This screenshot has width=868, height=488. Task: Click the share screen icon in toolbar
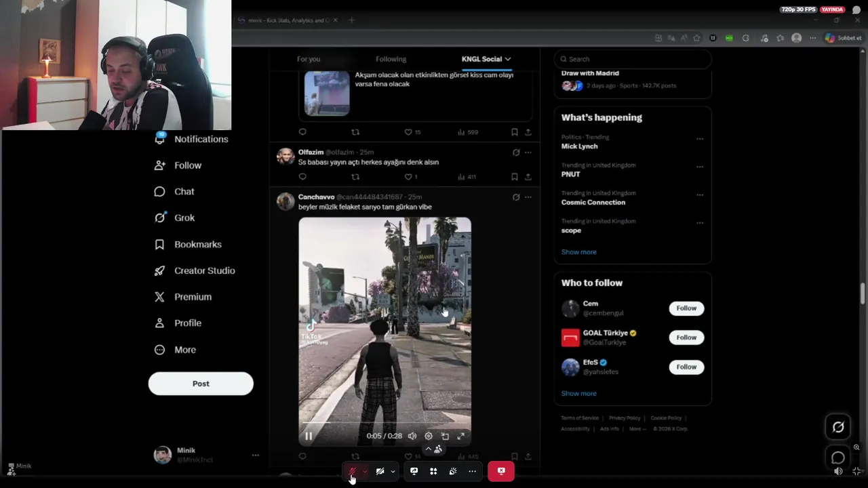pyautogui.click(x=414, y=471)
